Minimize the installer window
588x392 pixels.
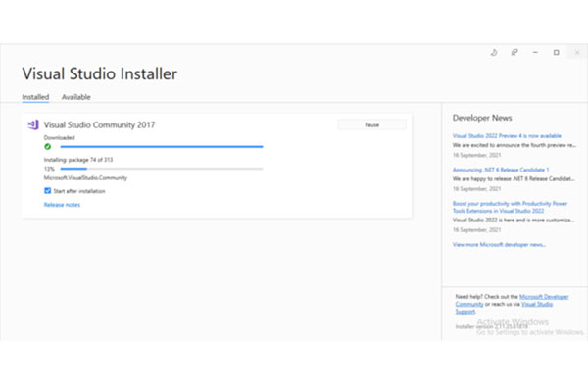[x=535, y=53]
